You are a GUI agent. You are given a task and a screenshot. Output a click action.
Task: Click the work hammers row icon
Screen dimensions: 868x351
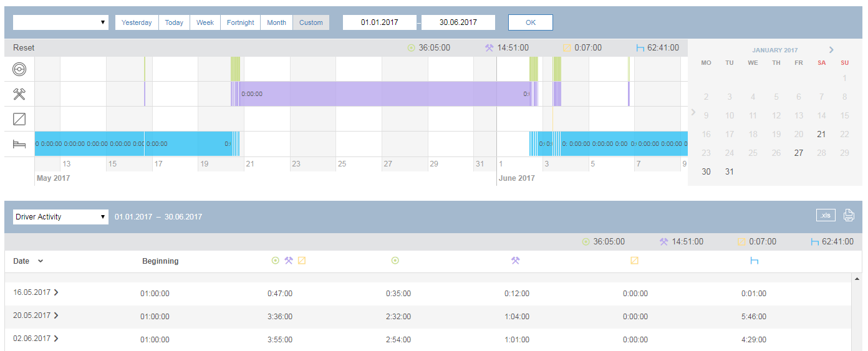19,94
